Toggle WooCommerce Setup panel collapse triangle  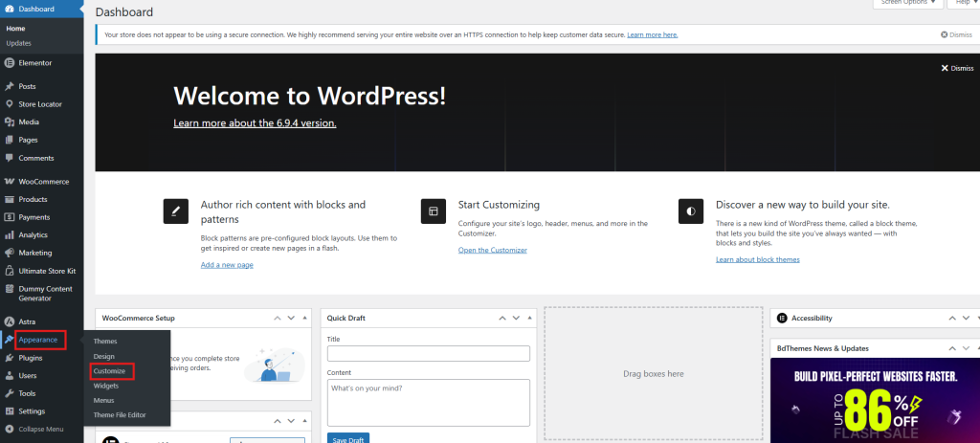point(304,318)
